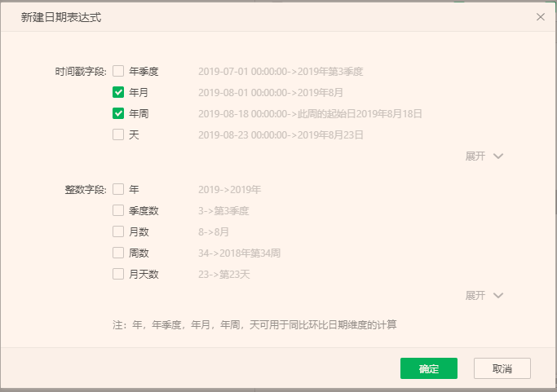
Task: Close the 新建日期表达式 dialog
Action: tap(541, 16)
